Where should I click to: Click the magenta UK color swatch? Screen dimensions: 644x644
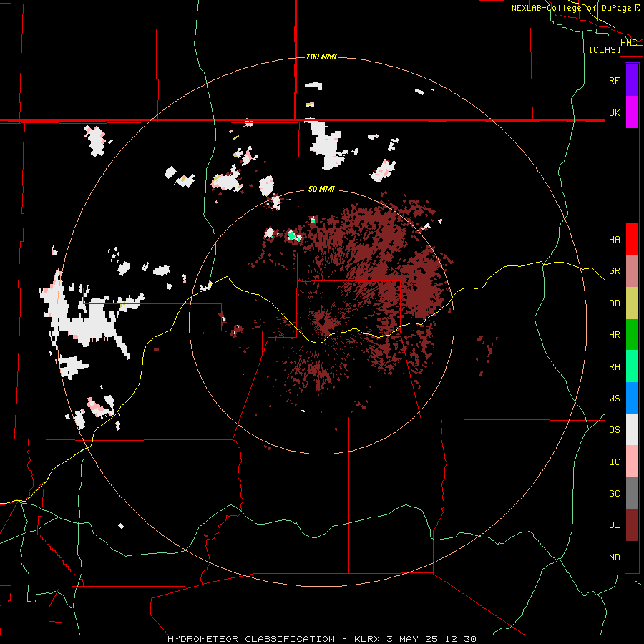pos(632,112)
